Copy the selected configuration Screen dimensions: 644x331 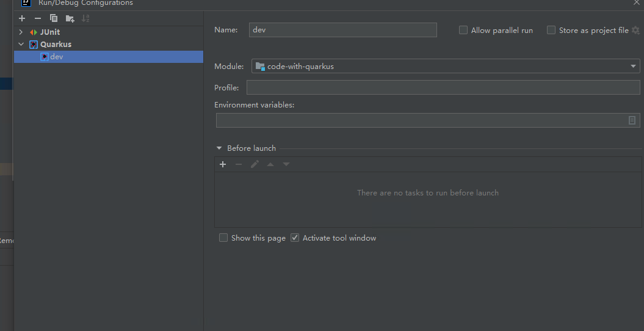54,18
